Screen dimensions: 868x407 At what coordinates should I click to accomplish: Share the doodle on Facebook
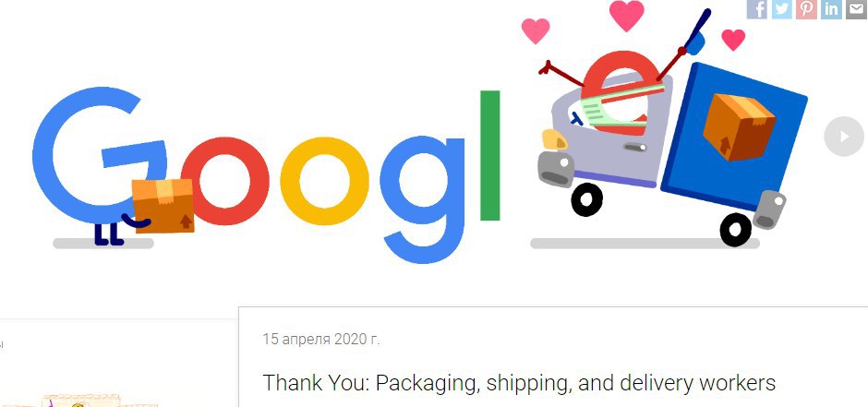(757, 9)
